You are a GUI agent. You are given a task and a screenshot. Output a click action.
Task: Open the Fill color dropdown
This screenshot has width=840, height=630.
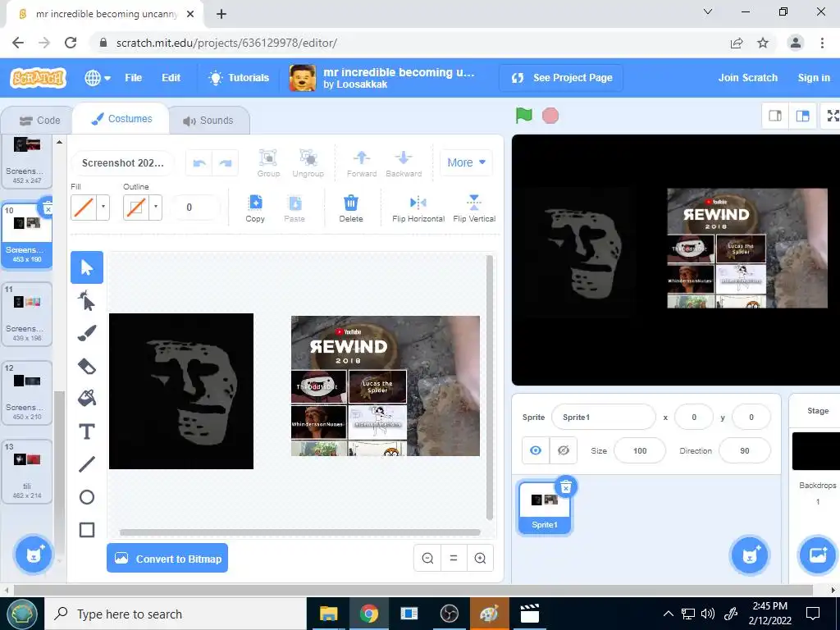point(103,207)
